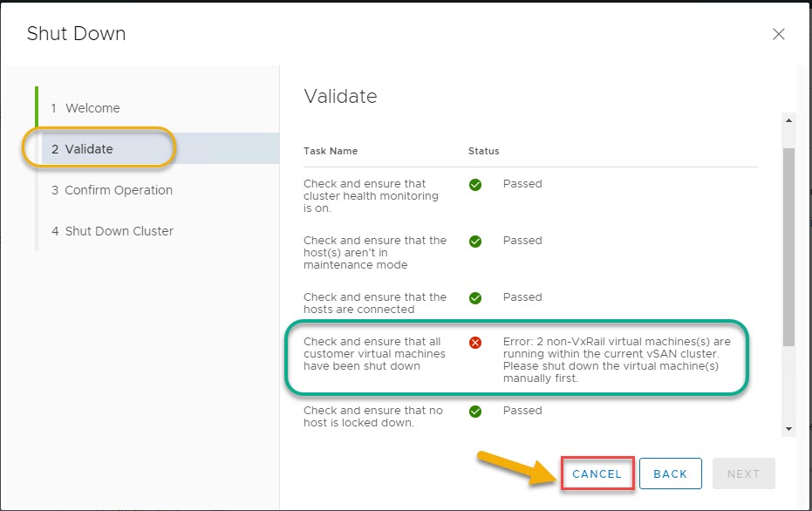The width and height of the screenshot is (812, 511).
Task: Click the non-VxRail virtual machines error message
Action: pyautogui.click(x=617, y=360)
